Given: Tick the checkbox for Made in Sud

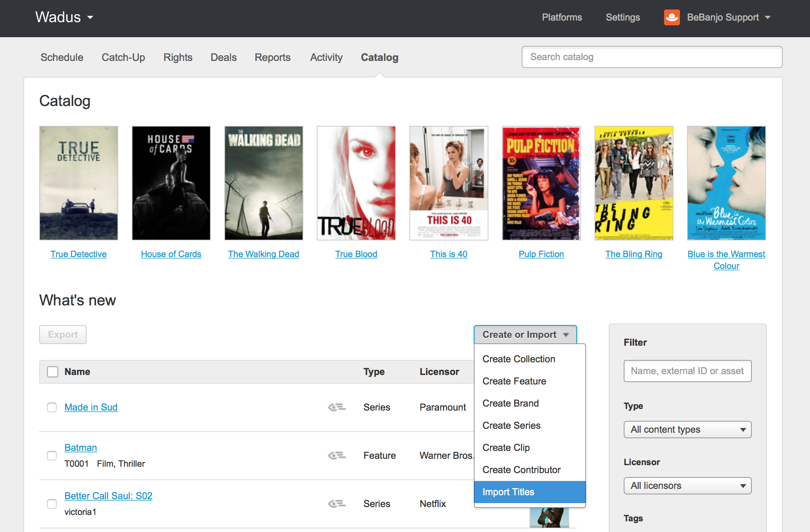Looking at the screenshot, I should pos(52,407).
